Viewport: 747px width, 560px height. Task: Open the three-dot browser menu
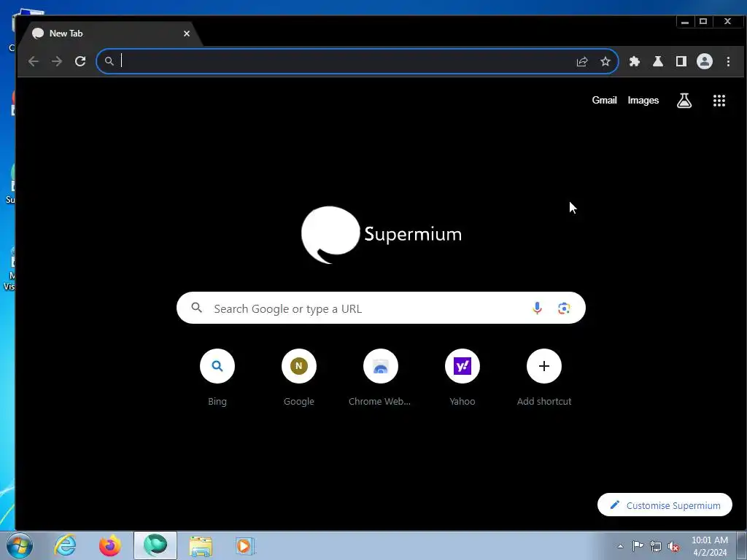click(728, 61)
